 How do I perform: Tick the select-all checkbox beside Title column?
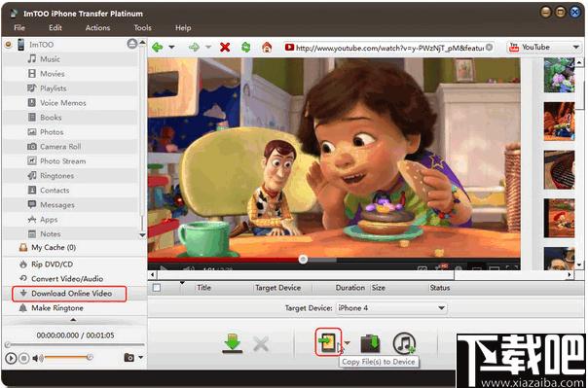point(157,288)
